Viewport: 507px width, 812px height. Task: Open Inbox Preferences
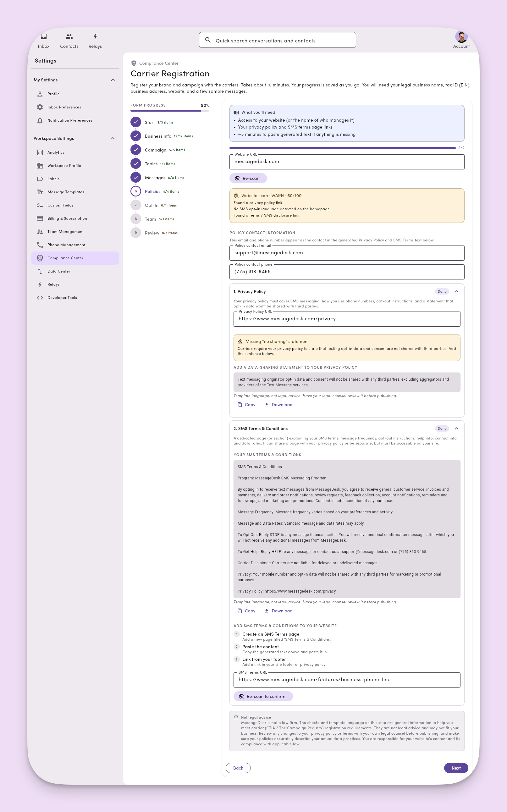75,107
